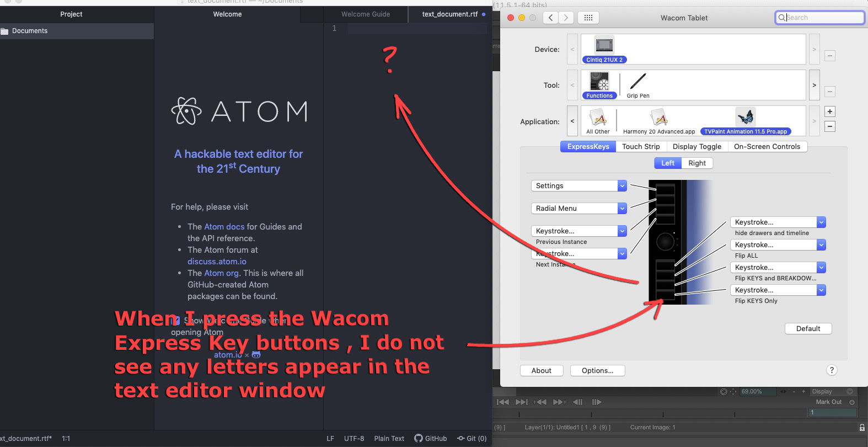Open Keystroke dropdown above Flip KEYS Only
868x447 pixels.
coord(778,290)
